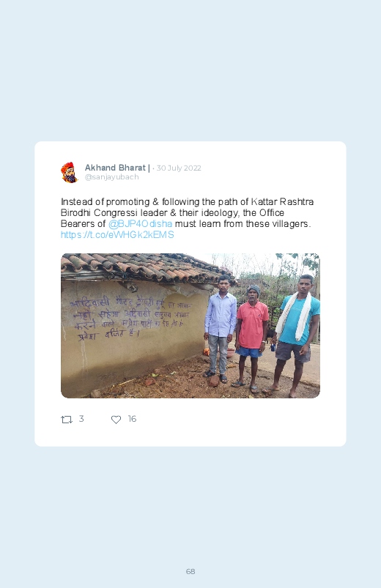The image size is (381, 588).
Task: Open the t.co/eWHGk2kEMS link
Action: 117,235
